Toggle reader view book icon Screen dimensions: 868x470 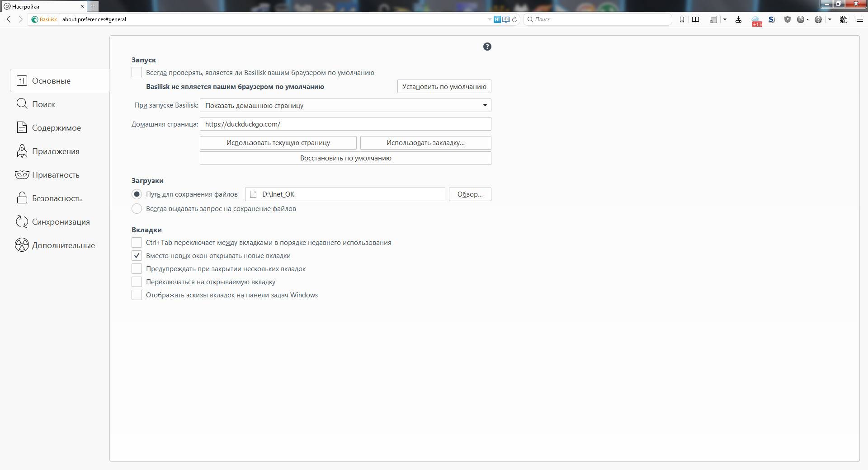tap(506, 19)
